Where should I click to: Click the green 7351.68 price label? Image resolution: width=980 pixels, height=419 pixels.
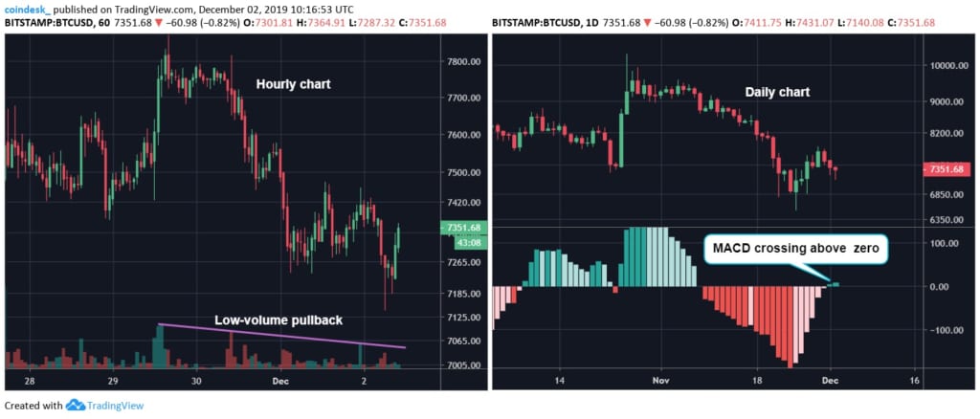[463, 229]
